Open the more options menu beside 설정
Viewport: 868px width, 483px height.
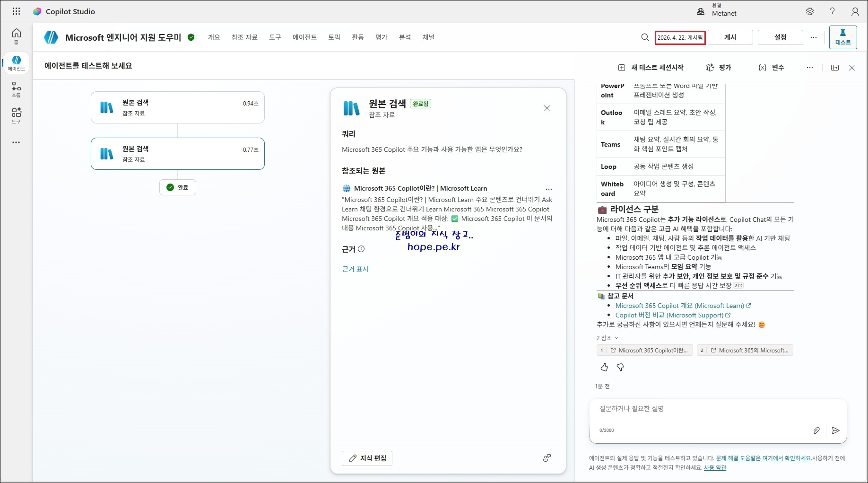tap(814, 37)
